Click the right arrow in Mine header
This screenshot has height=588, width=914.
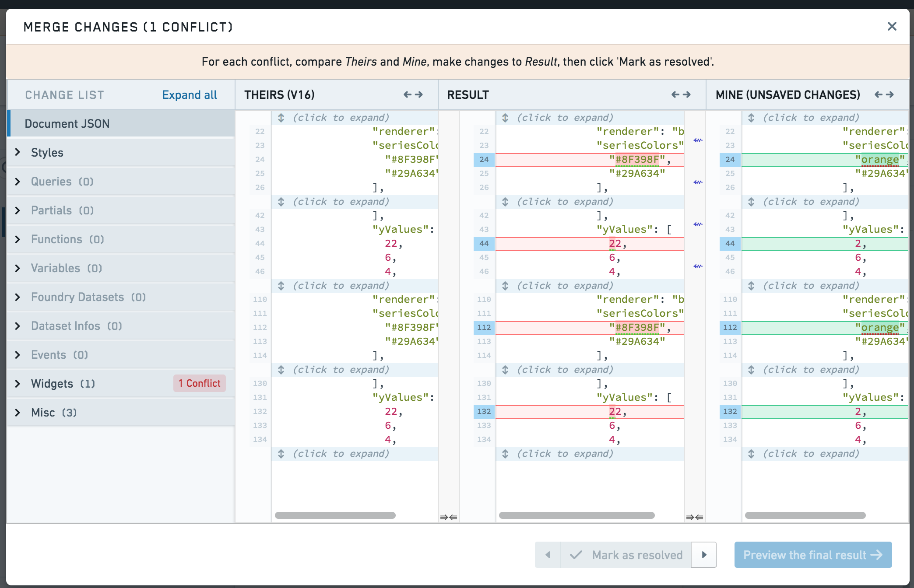point(890,94)
